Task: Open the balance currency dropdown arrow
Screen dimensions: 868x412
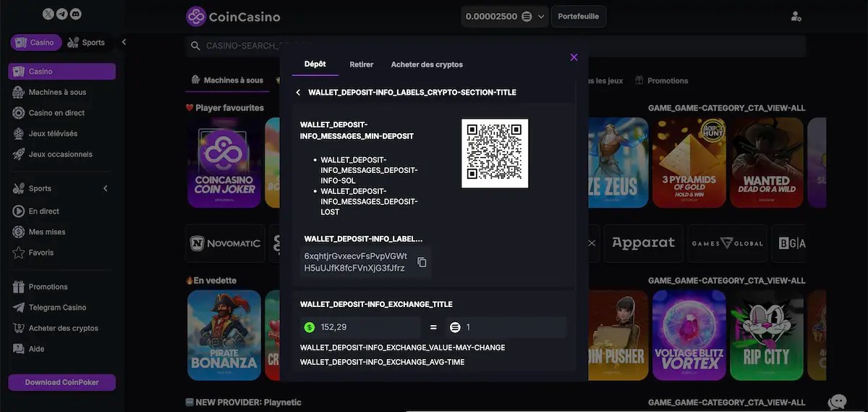Action: pyautogui.click(x=541, y=17)
